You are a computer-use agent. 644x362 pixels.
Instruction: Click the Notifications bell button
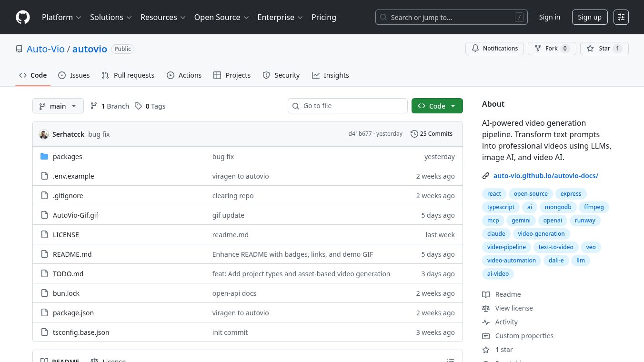494,49
